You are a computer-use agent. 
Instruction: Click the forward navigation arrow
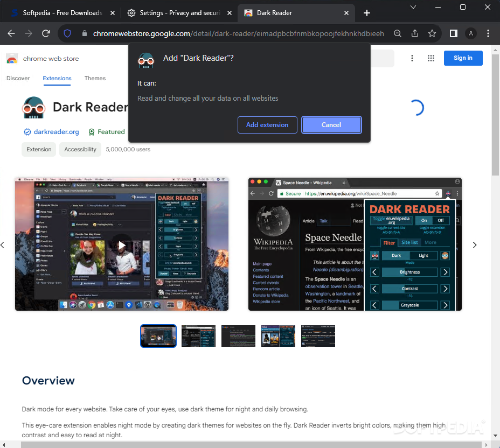pyautogui.click(x=29, y=33)
